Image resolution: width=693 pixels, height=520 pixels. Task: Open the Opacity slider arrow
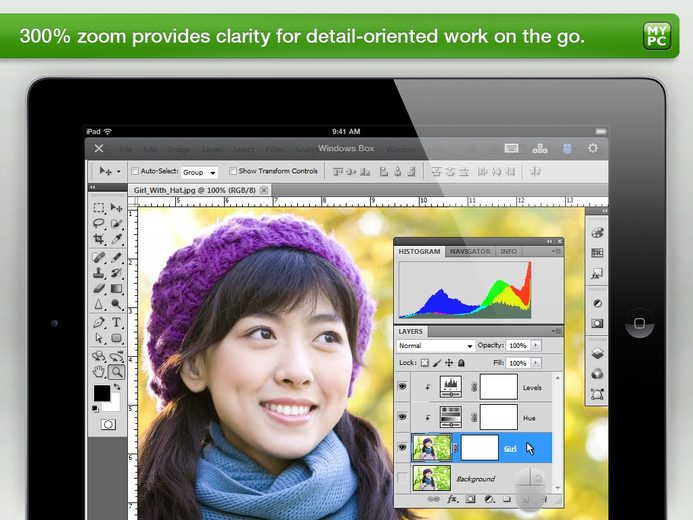click(x=536, y=345)
